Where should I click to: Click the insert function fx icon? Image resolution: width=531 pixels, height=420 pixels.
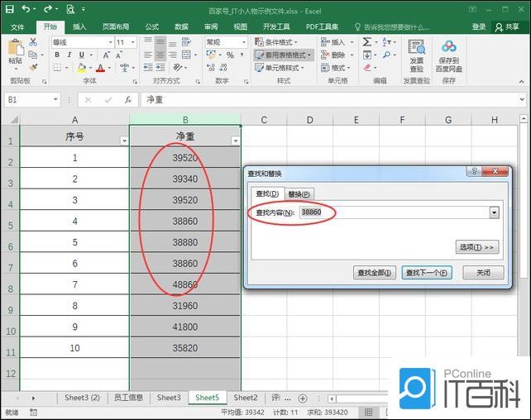(x=128, y=99)
